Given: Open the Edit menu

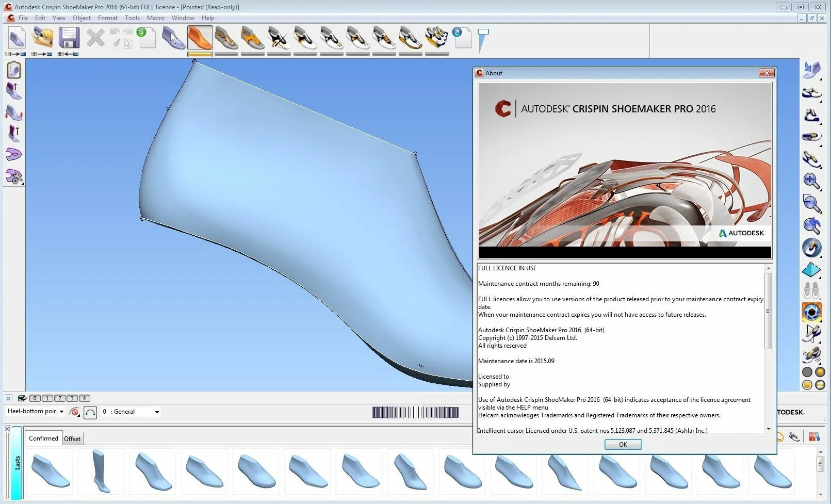Looking at the screenshot, I should click(x=40, y=18).
